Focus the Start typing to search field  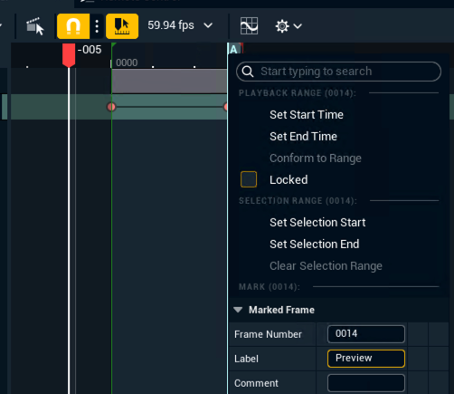pyautogui.click(x=339, y=71)
